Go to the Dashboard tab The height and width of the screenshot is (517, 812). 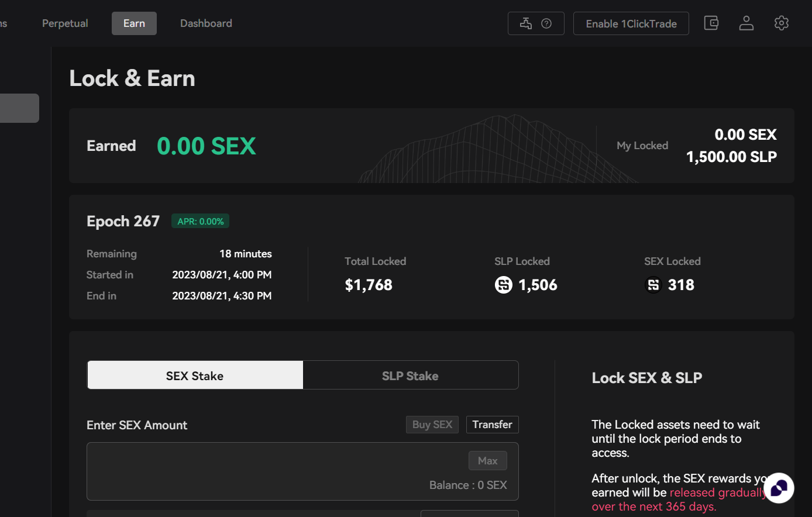tap(206, 23)
